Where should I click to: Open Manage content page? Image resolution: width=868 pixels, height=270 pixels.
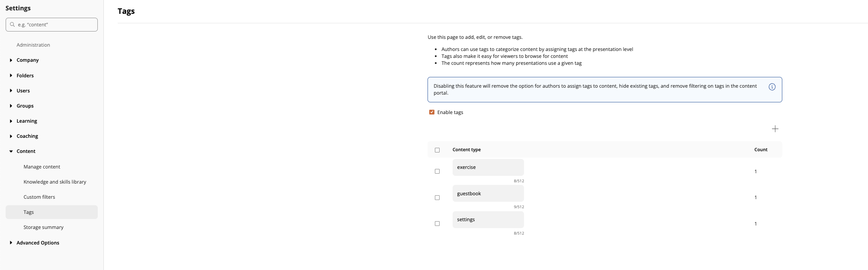(x=42, y=167)
